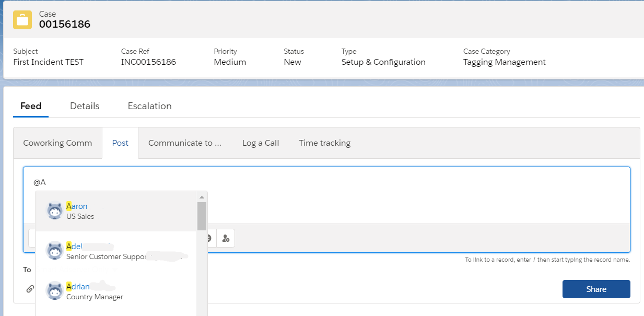Image resolution: width=644 pixels, height=316 pixels.
Task: Open the Time tracking tab
Action: pyautogui.click(x=324, y=143)
